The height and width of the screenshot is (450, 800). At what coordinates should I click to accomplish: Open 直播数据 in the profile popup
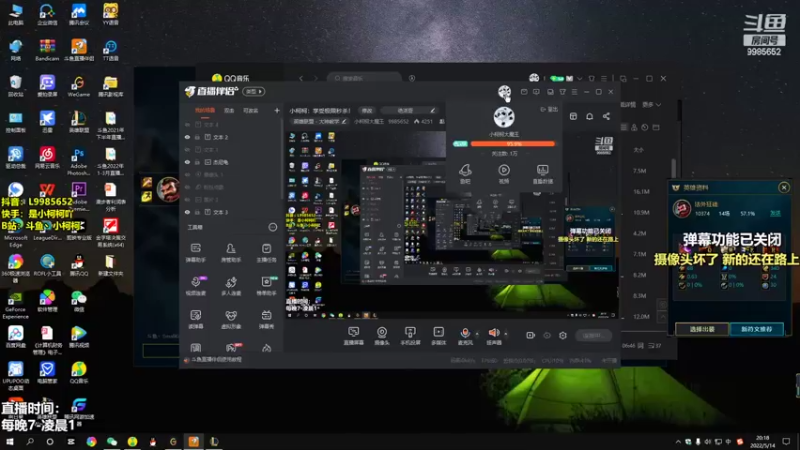[x=542, y=174]
